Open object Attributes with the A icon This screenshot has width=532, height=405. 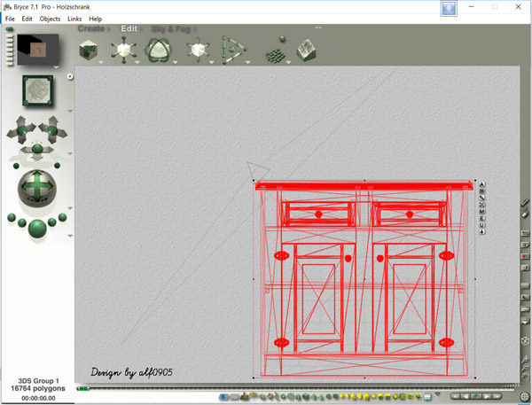coord(482,184)
